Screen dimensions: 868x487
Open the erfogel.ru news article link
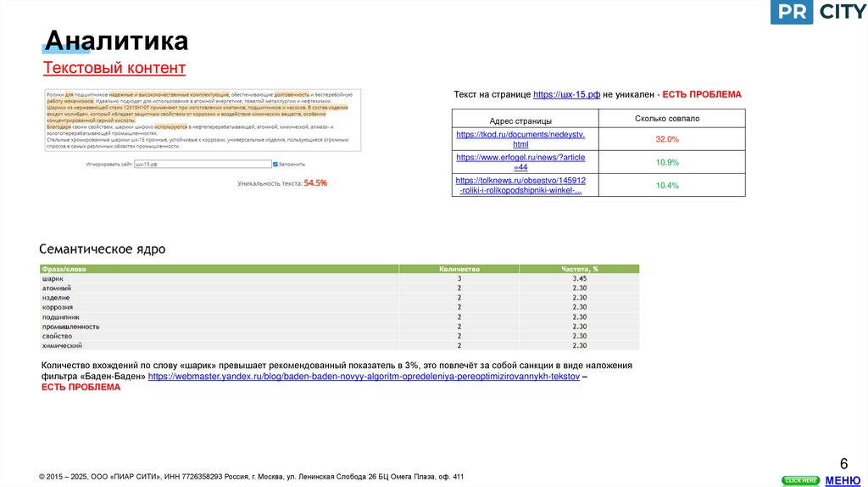(x=520, y=162)
